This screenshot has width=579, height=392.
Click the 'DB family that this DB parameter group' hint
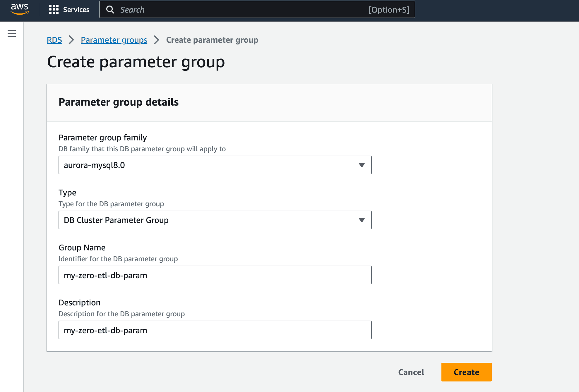(x=142, y=149)
